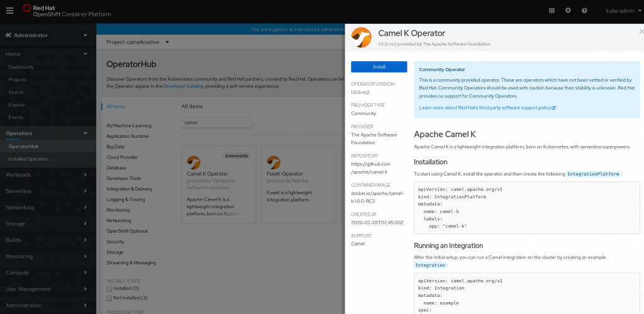Click the blue Install button
Viewport: 644px width, 314px height.
(379, 67)
